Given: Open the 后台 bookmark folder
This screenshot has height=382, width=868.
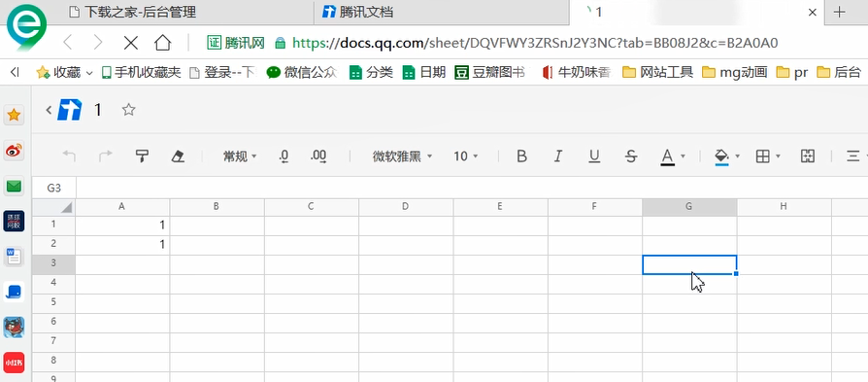Looking at the screenshot, I should 839,72.
